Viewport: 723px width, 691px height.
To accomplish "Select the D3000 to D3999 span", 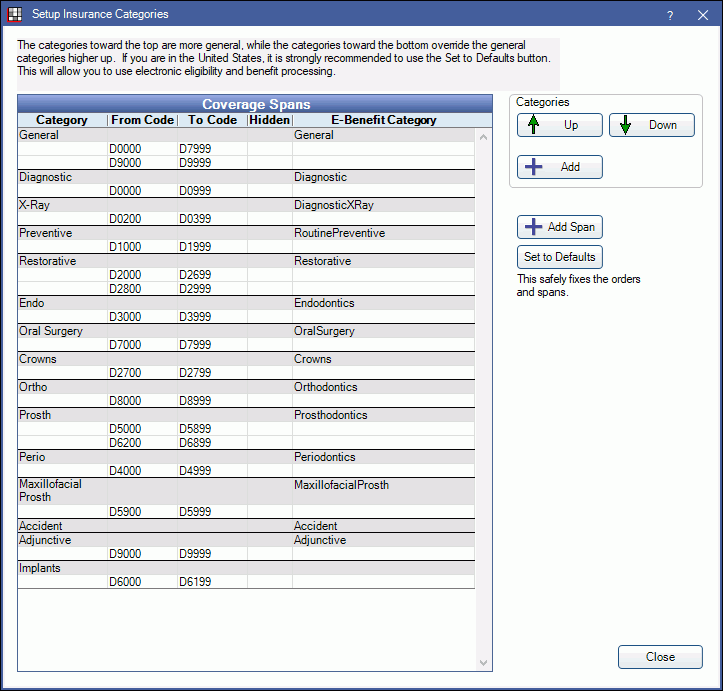I will point(246,317).
